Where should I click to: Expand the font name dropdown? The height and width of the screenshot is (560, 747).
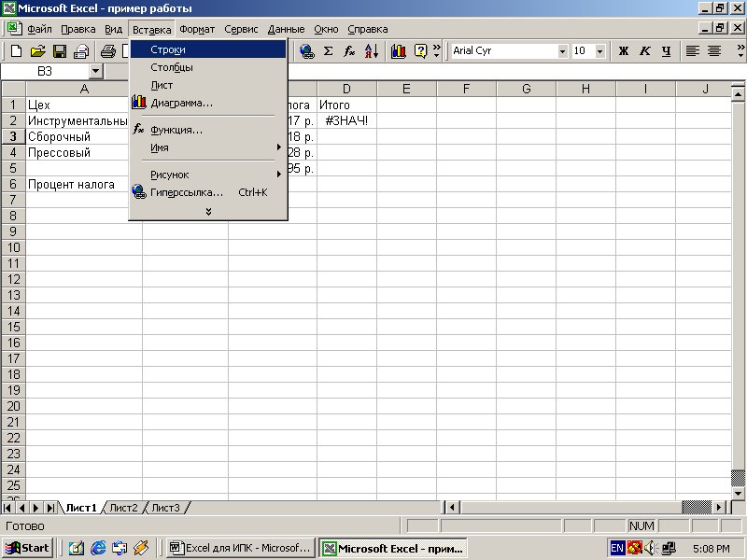coord(563,51)
